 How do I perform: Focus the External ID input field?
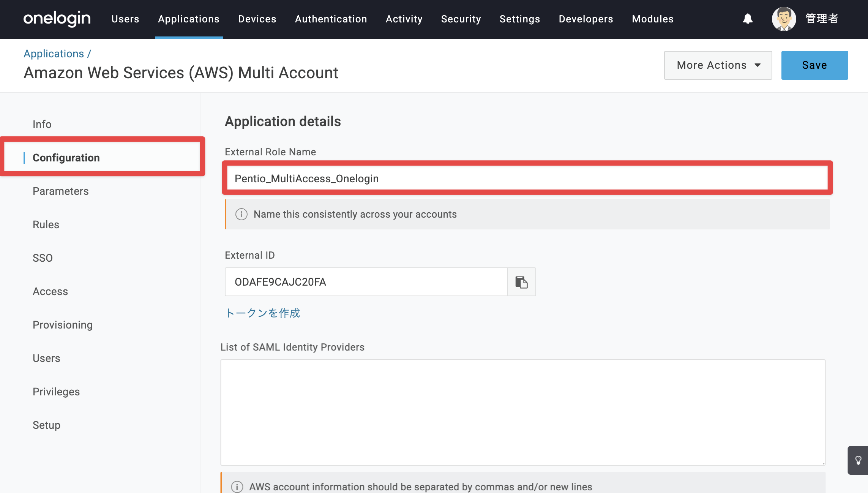tap(366, 282)
